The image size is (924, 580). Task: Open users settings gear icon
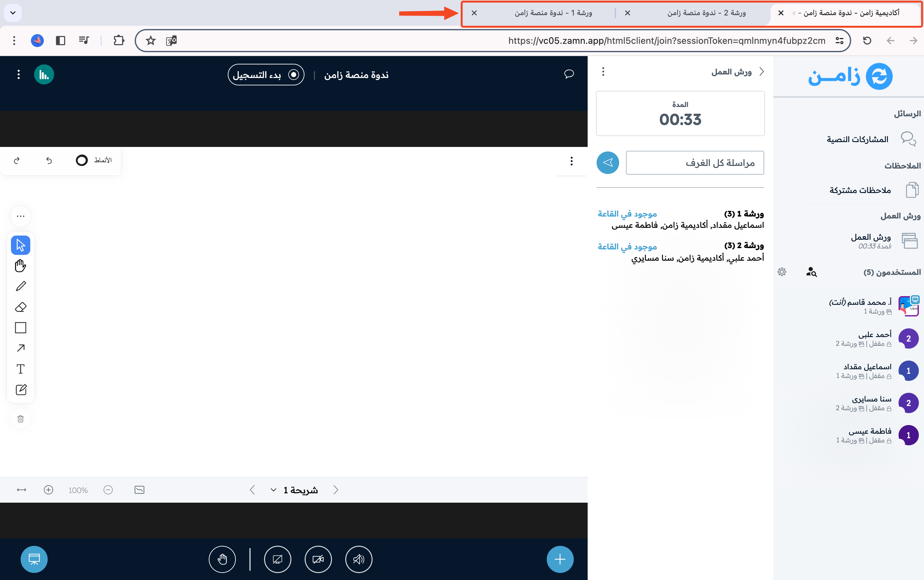click(x=782, y=272)
